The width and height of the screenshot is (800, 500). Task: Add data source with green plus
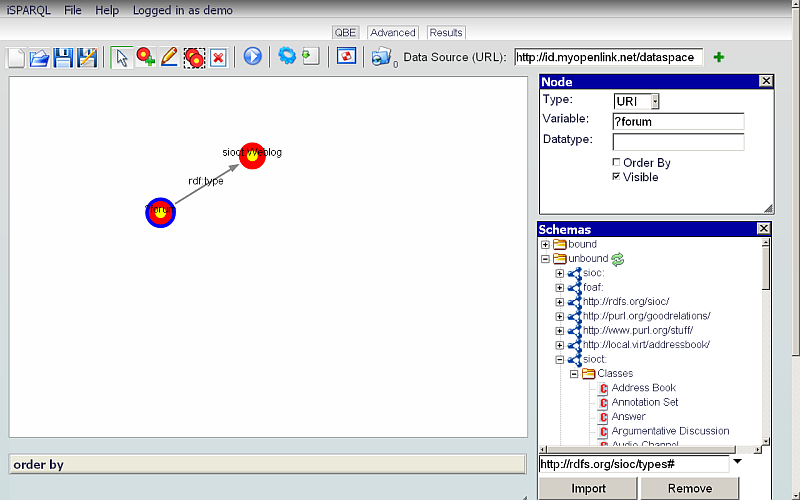719,57
